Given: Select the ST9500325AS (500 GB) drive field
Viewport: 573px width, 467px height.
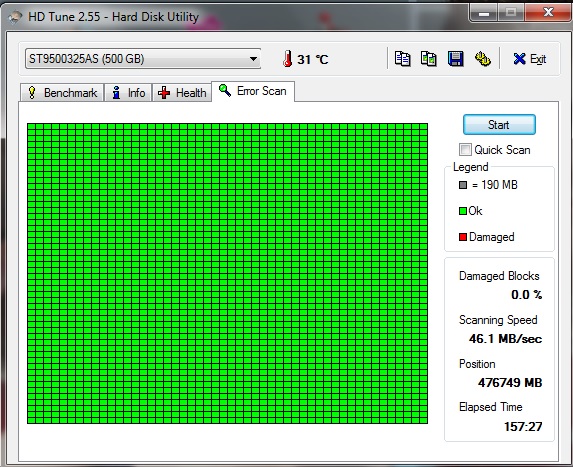Looking at the screenshot, I should click(143, 59).
